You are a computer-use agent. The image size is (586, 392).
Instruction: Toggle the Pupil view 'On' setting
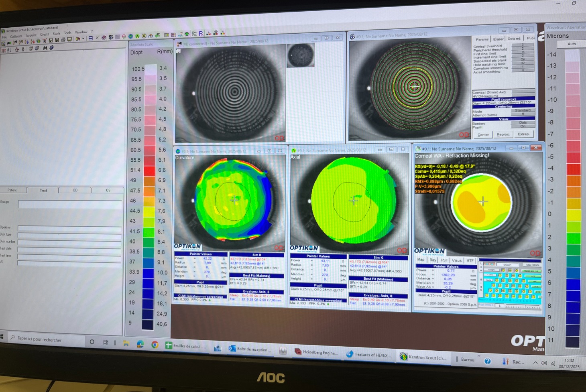(x=523, y=126)
